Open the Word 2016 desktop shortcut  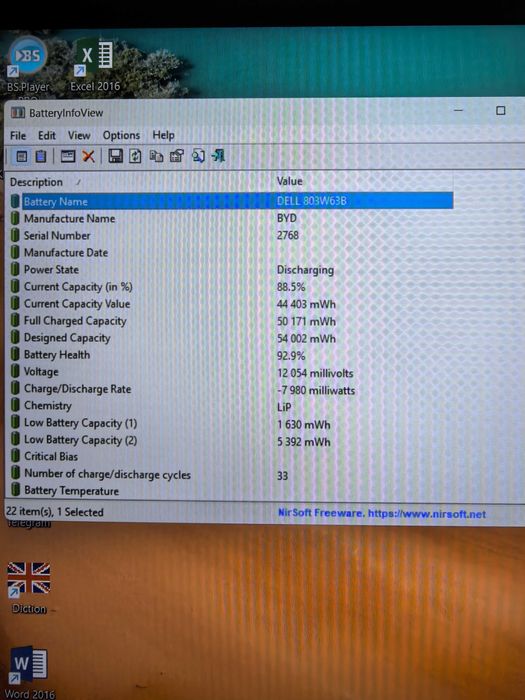pyautogui.click(x=29, y=672)
